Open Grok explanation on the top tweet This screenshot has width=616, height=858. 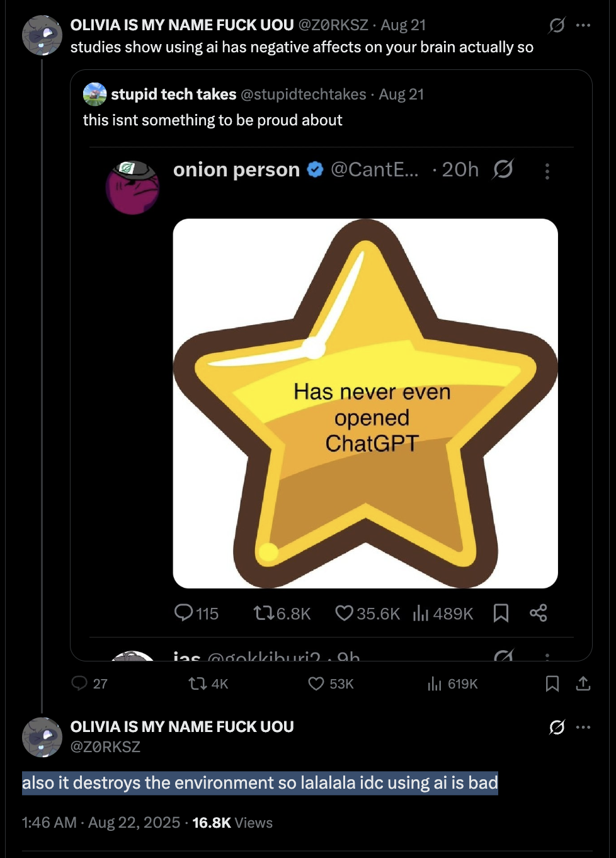pos(557,25)
